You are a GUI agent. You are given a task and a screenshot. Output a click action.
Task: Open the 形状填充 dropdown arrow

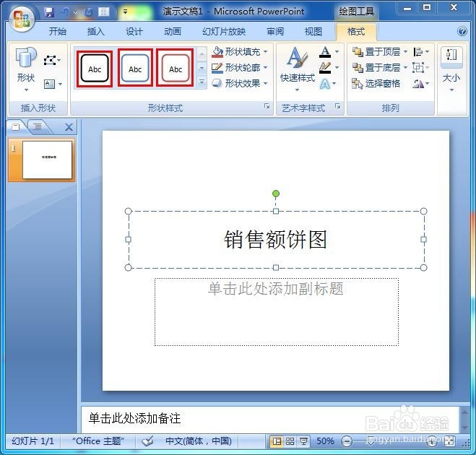pyautogui.click(x=266, y=51)
